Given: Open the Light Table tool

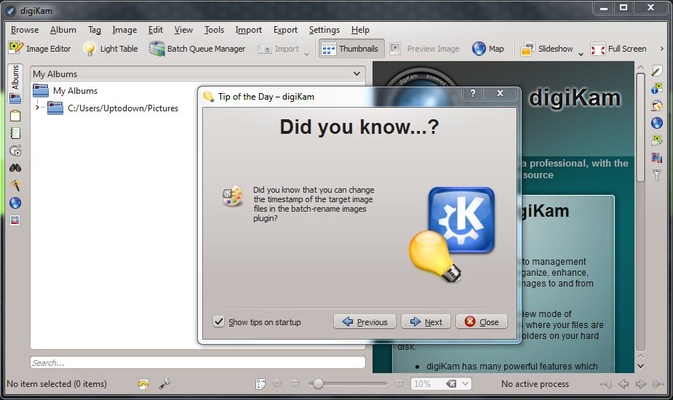Looking at the screenshot, I should (x=111, y=48).
